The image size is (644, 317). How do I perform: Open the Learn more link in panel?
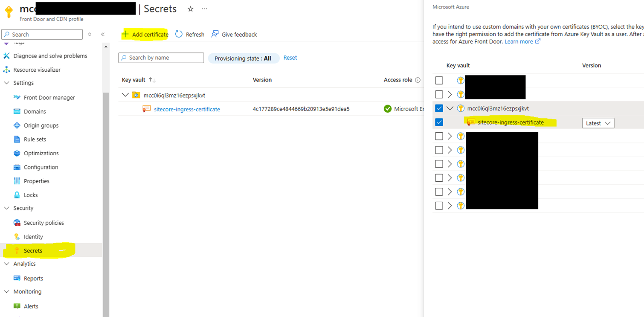(x=519, y=41)
